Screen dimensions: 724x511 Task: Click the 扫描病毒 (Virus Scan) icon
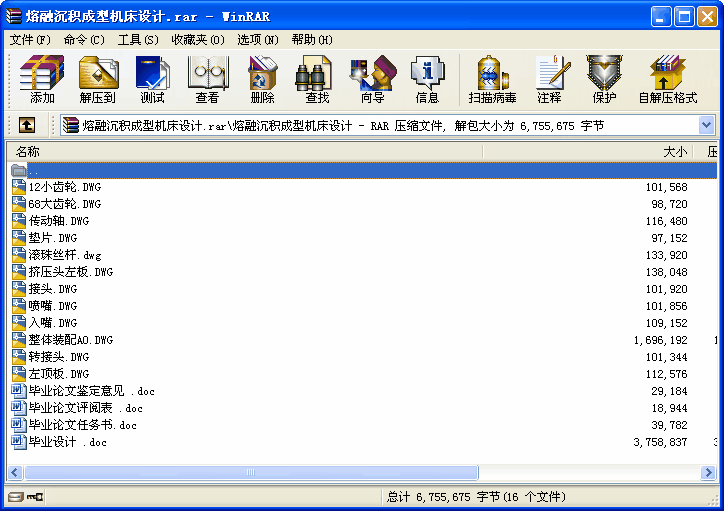(x=492, y=78)
